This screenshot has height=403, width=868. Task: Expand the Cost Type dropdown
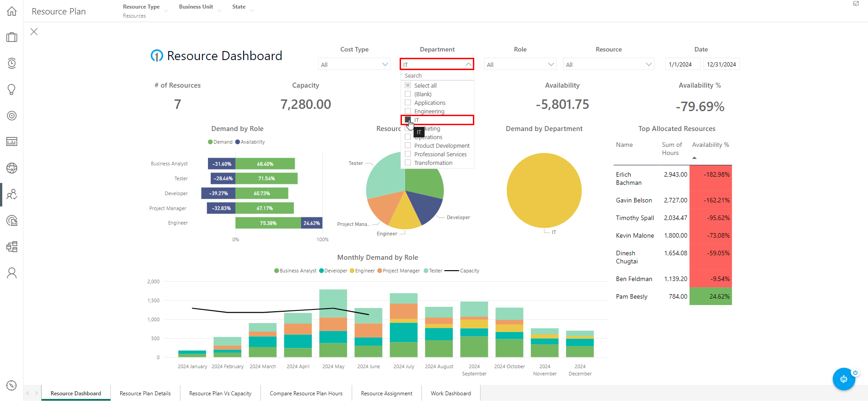tap(385, 65)
